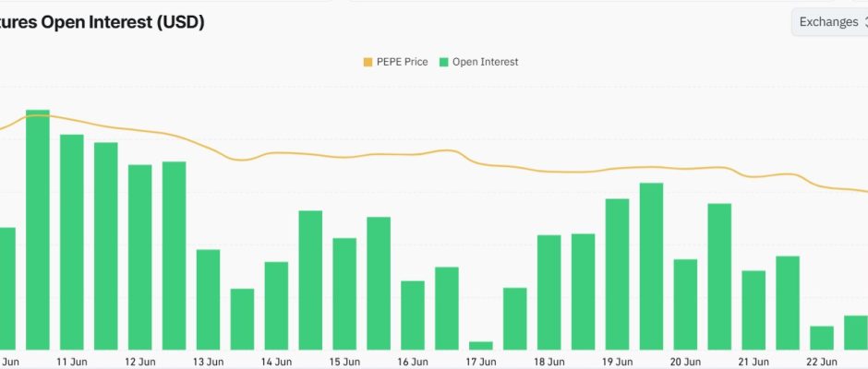Click the bar directly above 20 Jun

(x=685, y=304)
